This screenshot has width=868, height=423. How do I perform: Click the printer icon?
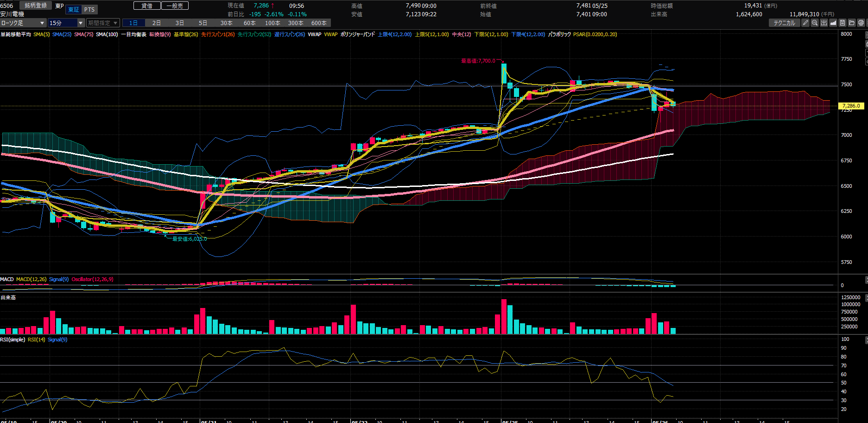pyautogui.click(x=861, y=23)
